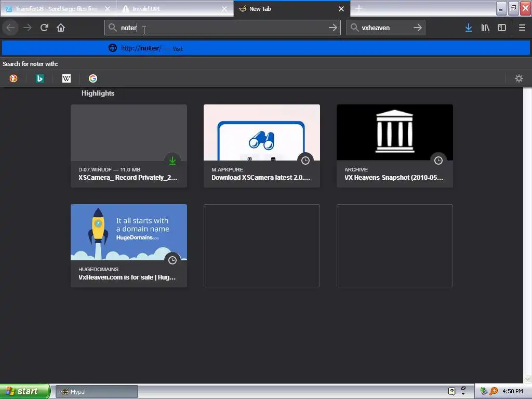
Task: Click D-07.WINUDF — 11.0 MB label
Action: 109,169
